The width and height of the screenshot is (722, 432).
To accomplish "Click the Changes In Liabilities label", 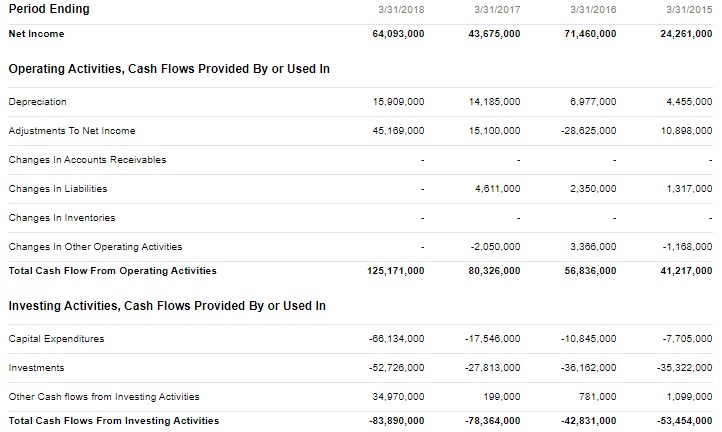I will coord(57,189).
